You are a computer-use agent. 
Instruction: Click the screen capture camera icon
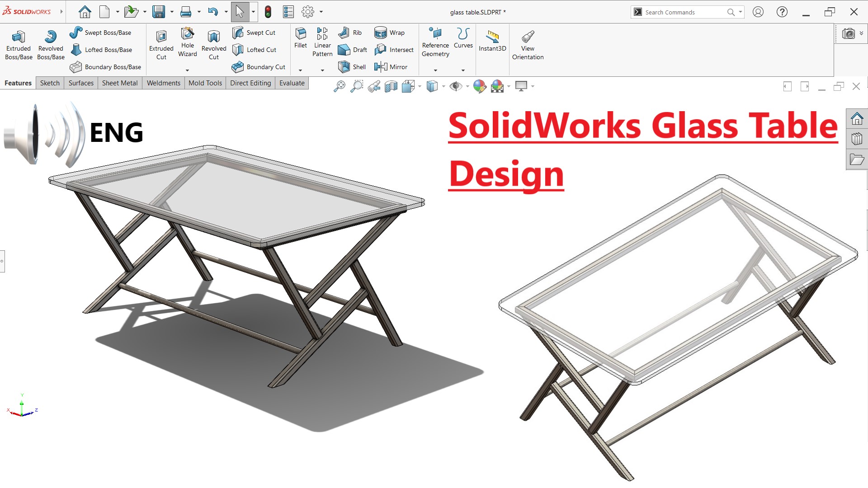click(849, 33)
